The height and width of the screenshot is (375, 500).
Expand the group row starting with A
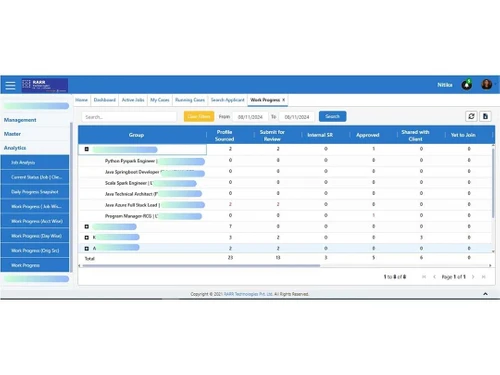tap(87, 249)
